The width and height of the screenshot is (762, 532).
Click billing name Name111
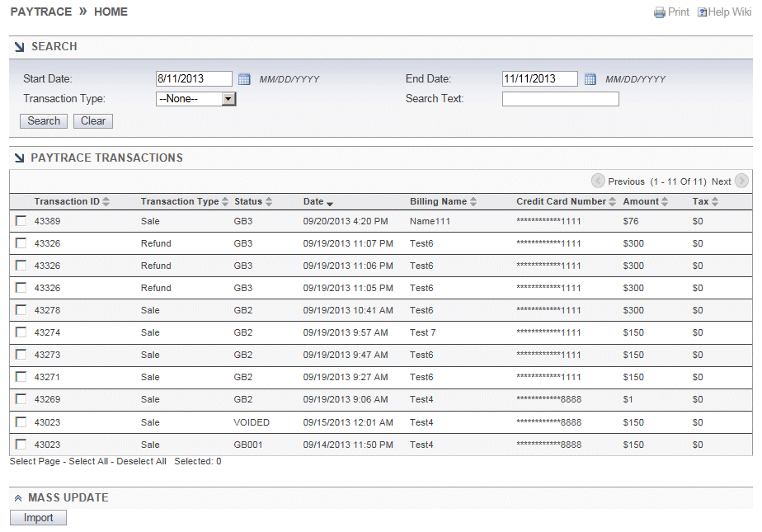coord(430,222)
